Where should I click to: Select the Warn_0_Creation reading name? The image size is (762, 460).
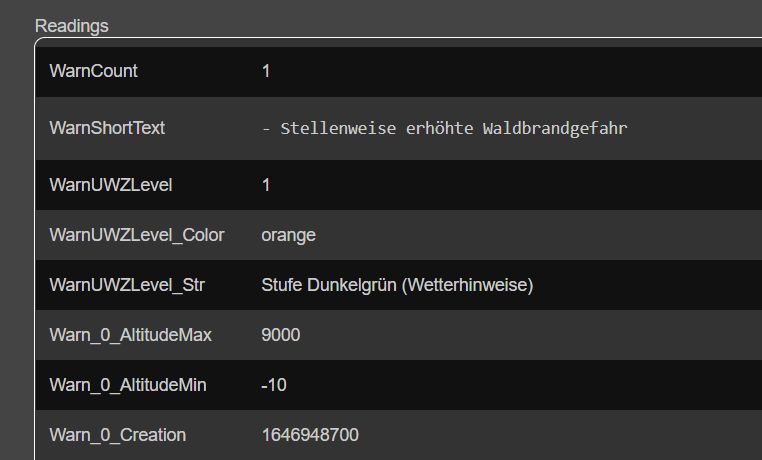pyautogui.click(x=117, y=435)
